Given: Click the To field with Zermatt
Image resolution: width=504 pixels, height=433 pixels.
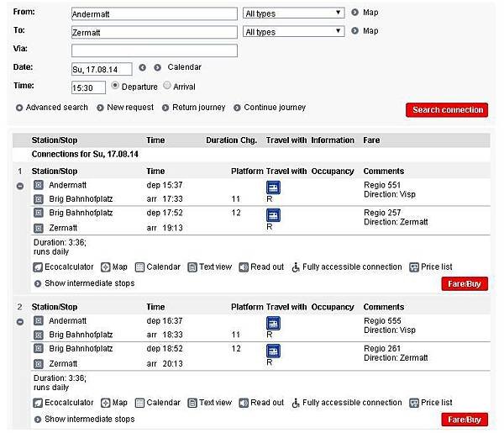Looking at the screenshot, I should coord(155,32).
